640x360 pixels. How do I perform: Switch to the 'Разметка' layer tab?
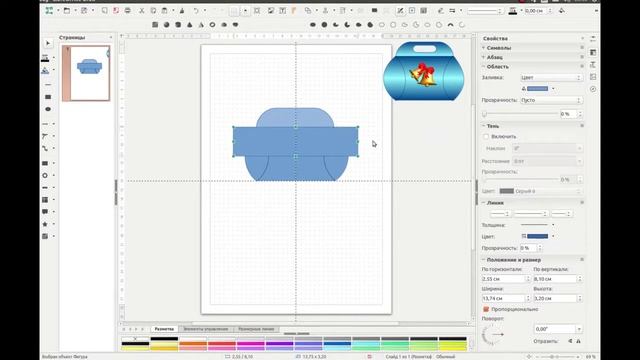[164, 329]
